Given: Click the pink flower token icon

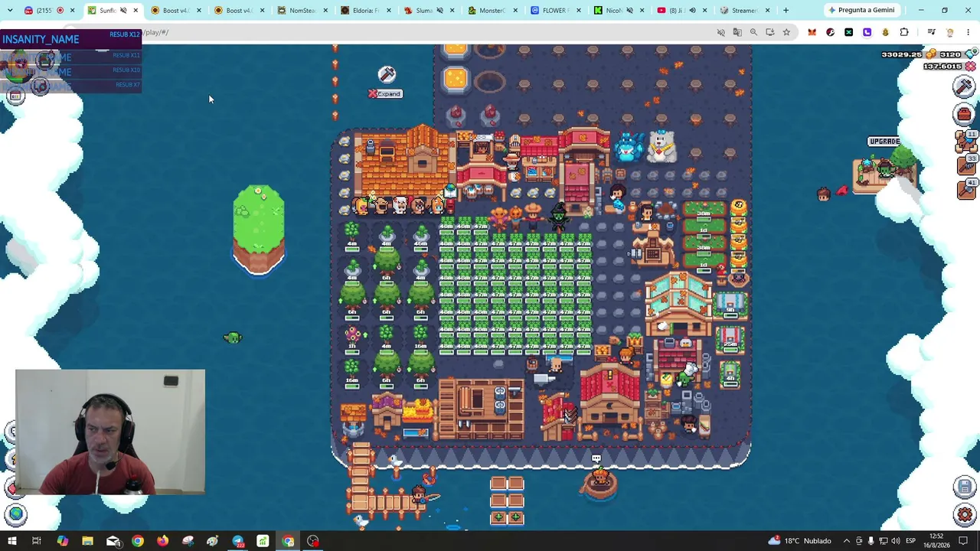Looking at the screenshot, I should click(970, 67).
